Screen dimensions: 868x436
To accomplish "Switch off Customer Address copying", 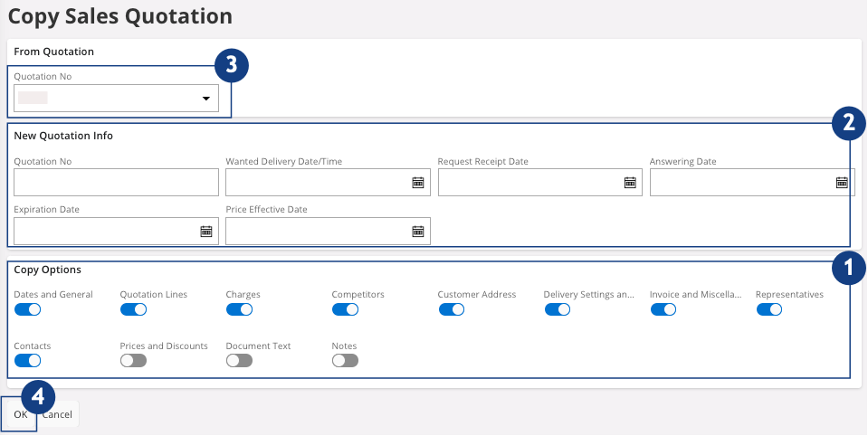I will (x=451, y=309).
